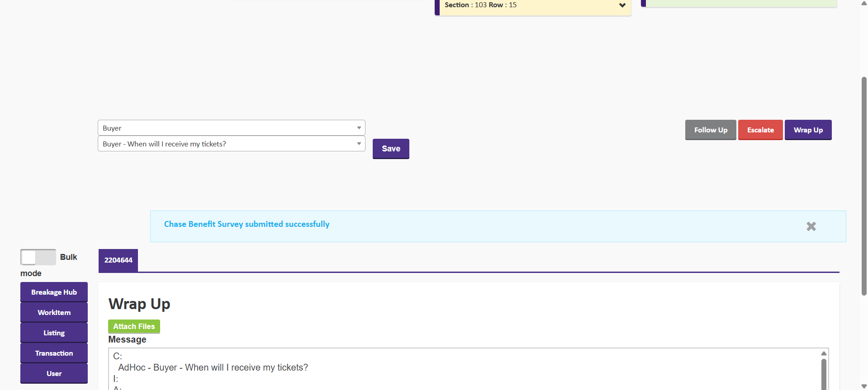Click the Save button
Screen dimensions: 868x390
(x=391, y=149)
